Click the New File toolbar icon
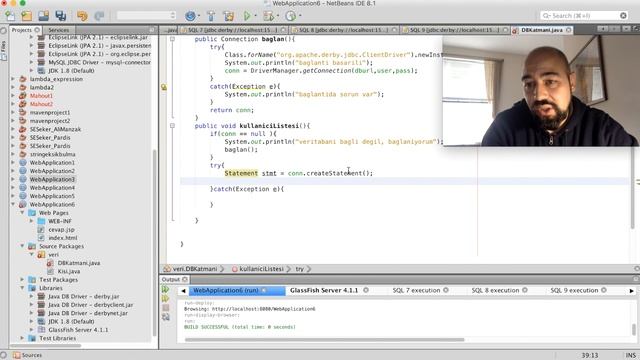Image resolution: width=640 pixels, height=360 pixels. pyautogui.click(x=10, y=16)
